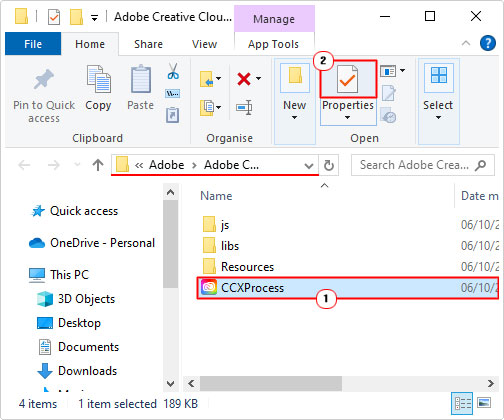Image resolution: width=504 pixels, height=420 pixels.
Task: Click the Copy icon in Clipboard group
Action: pyautogui.click(x=98, y=79)
